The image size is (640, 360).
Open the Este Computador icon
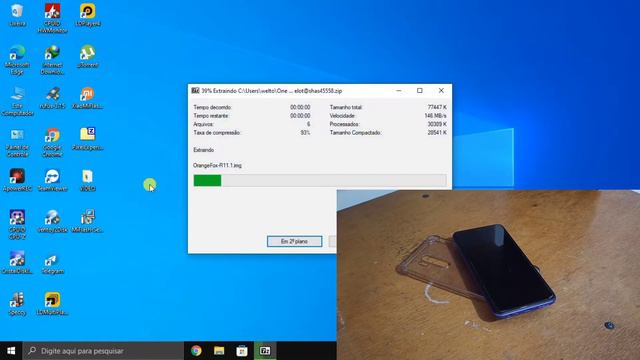17,102
